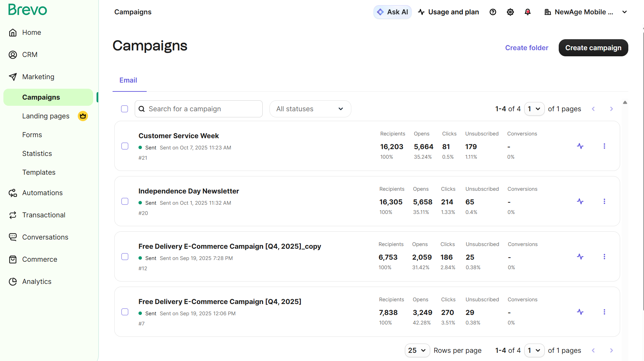
Task: Open settings via the gear icon
Action: 510,12
